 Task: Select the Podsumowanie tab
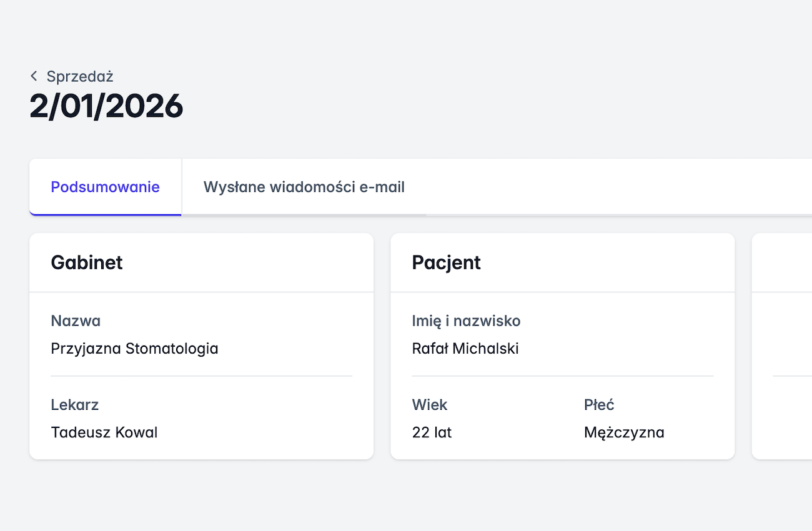coord(104,187)
